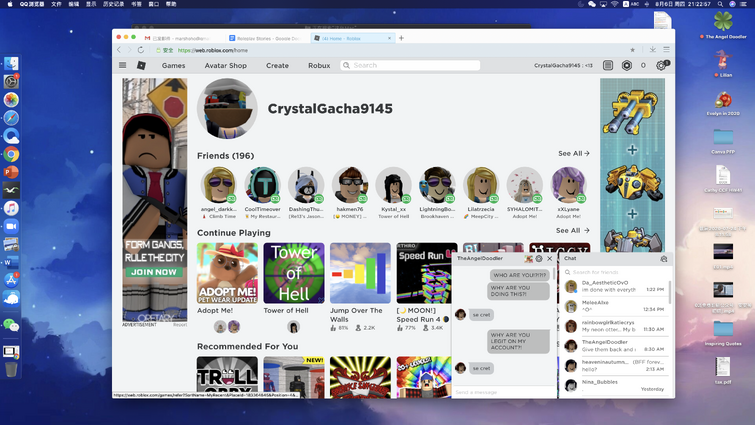Image resolution: width=755 pixels, height=425 pixels.
Task: Open friend LightningBo avatar
Action: coord(437,185)
